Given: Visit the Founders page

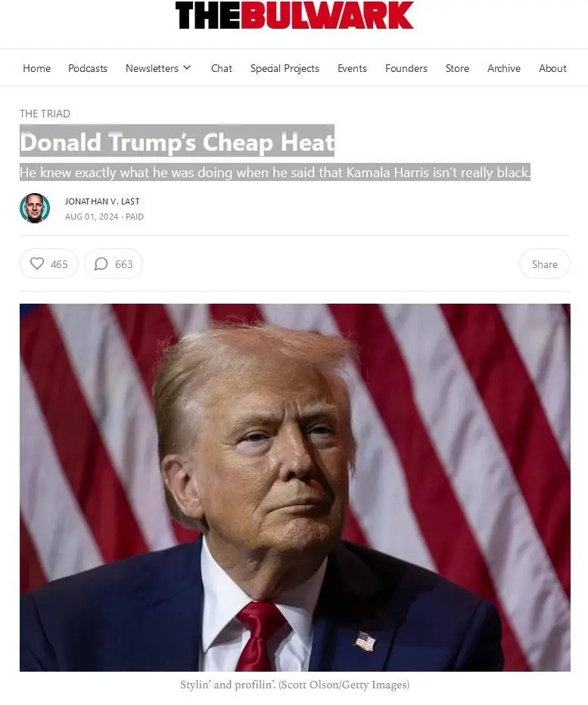Looking at the screenshot, I should 406,68.
